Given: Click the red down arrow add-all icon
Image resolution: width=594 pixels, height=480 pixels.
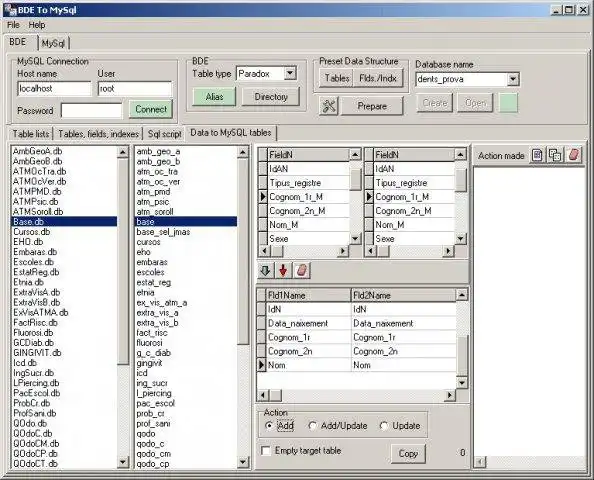Looking at the screenshot, I should [283, 270].
